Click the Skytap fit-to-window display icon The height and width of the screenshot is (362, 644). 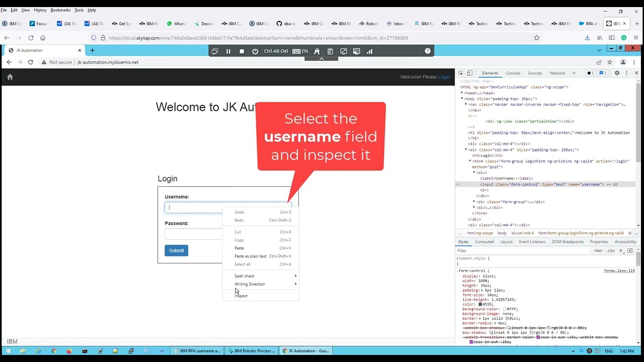coord(215,51)
